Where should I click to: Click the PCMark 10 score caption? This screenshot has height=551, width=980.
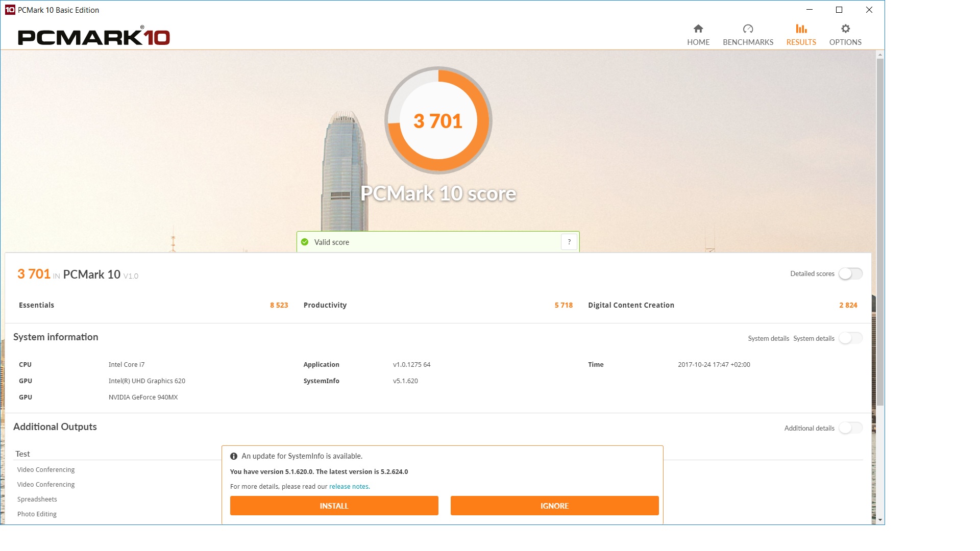coord(438,194)
